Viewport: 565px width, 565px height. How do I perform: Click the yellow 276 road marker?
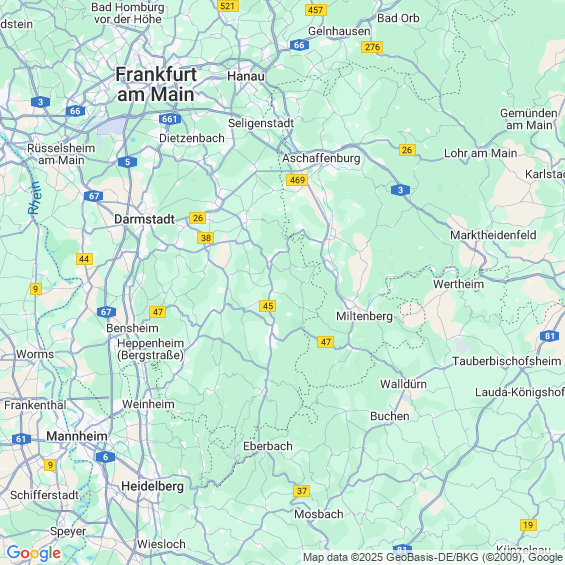click(x=372, y=47)
